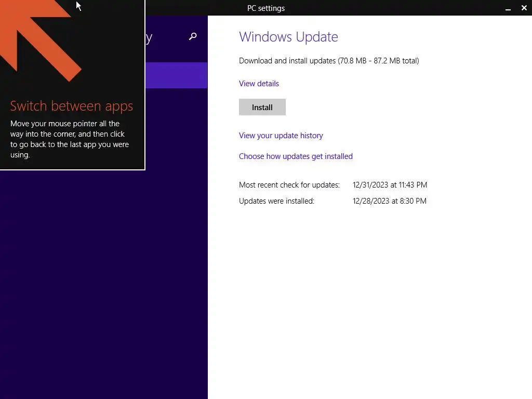Image resolution: width=532 pixels, height=399 pixels.
Task: Open Choose how updates get installed
Action: click(296, 156)
